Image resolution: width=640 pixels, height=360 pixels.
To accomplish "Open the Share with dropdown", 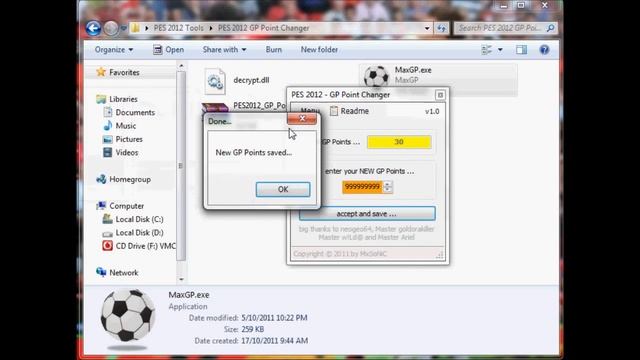I will [x=224, y=49].
